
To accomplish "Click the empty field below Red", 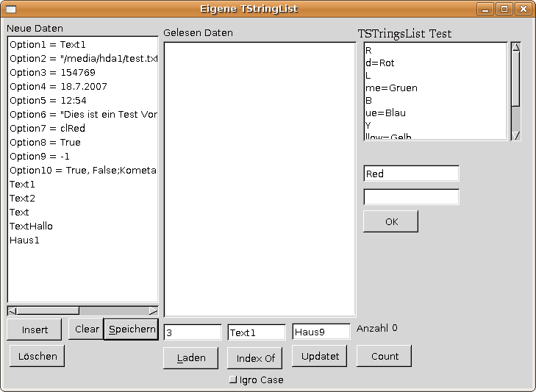I will click(x=411, y=197).
